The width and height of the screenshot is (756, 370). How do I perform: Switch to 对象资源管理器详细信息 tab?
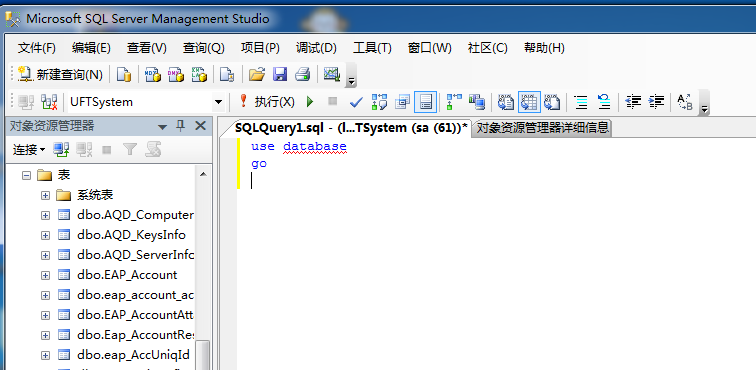542,128
